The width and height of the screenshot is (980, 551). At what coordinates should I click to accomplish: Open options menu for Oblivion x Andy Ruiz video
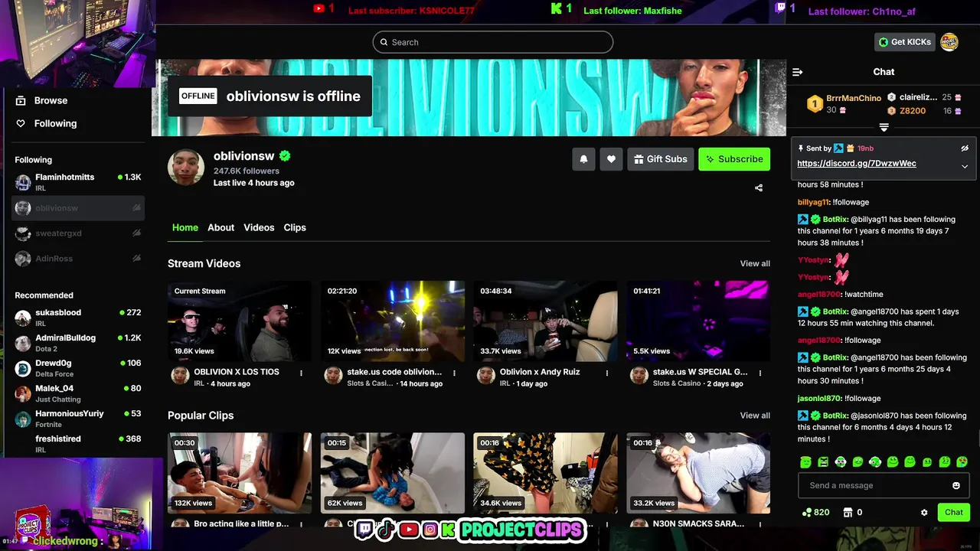pyautogui.click(x=607, y=373)
